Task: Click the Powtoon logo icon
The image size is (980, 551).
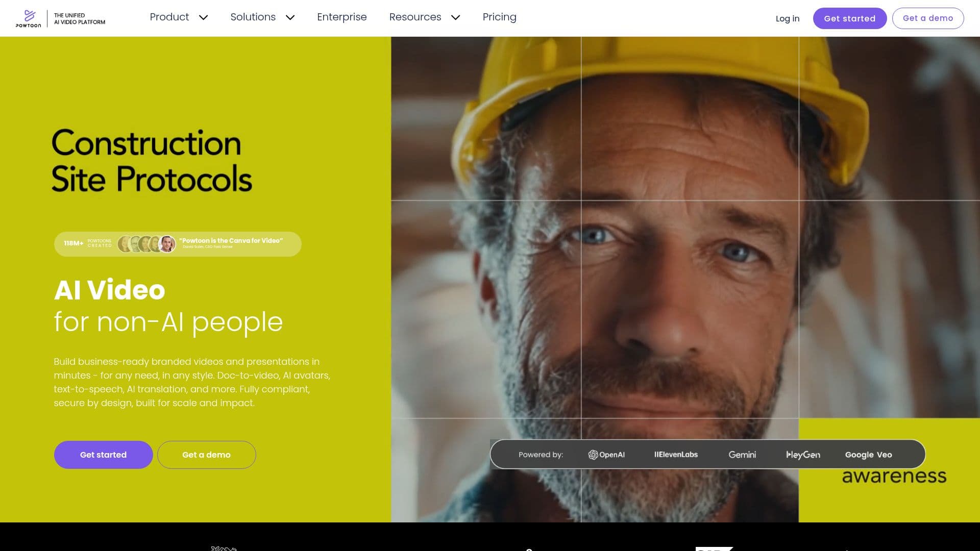Action: pos(29,18)
